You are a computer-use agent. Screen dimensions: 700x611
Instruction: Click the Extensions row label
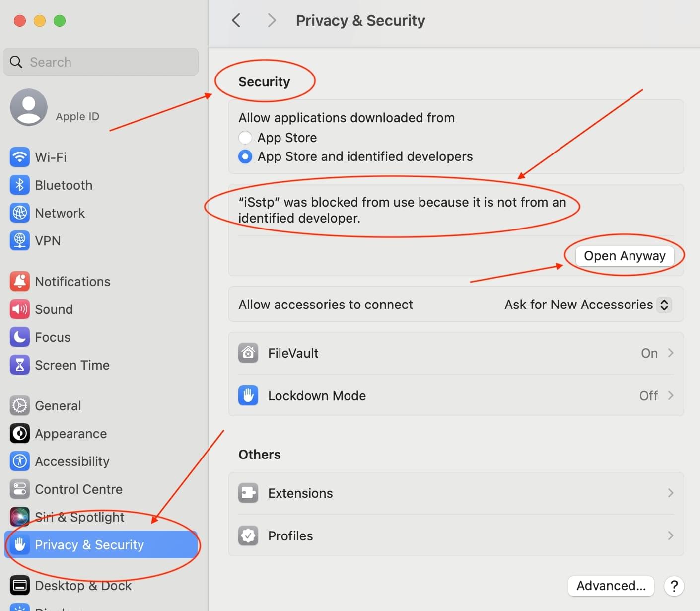(x=300, y=493)
